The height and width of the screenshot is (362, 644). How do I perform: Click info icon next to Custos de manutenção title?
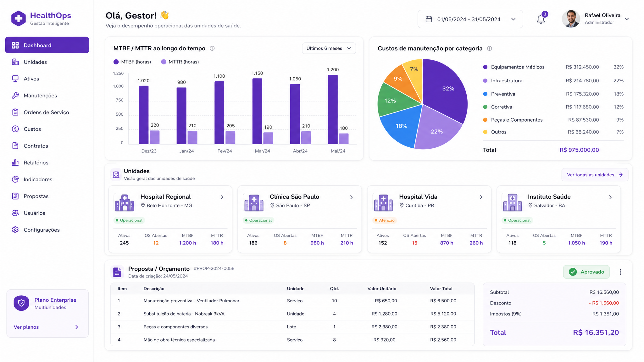coord(489,48)
